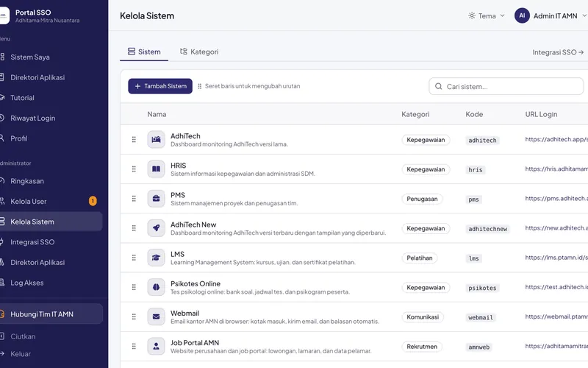Click the Kode column header

tap(474, 114)
